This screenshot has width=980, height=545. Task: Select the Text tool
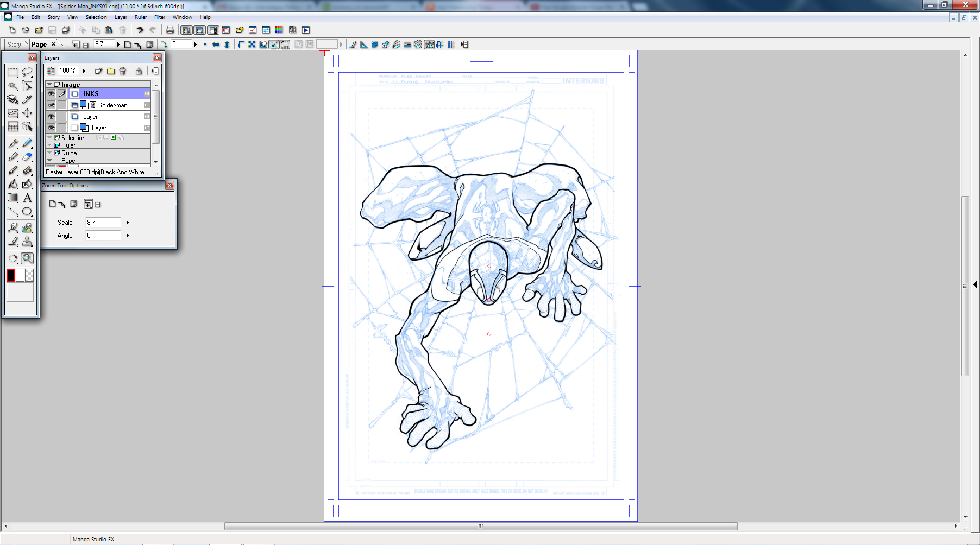[x=27, y=198]
